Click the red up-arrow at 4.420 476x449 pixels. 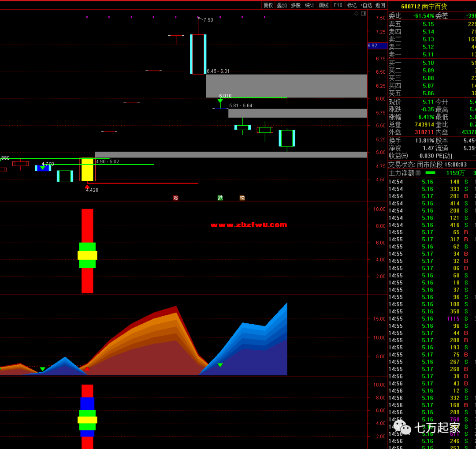pos(87,187)
